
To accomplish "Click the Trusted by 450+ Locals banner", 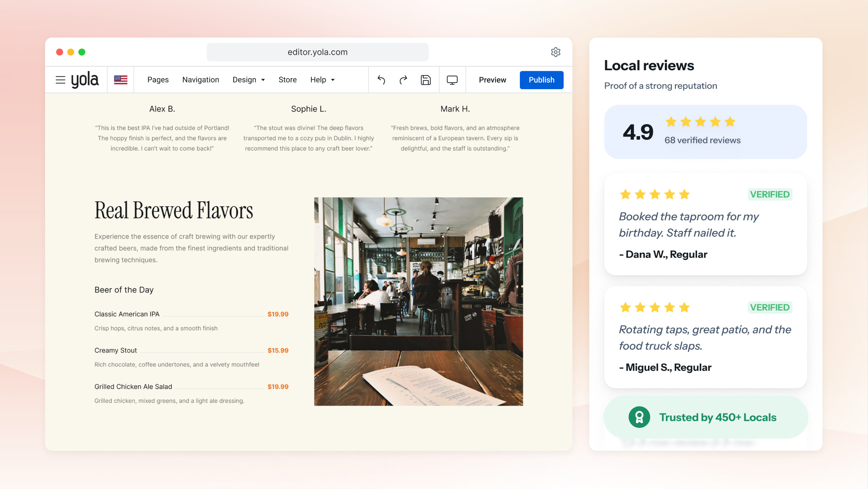I will point(706,417).
